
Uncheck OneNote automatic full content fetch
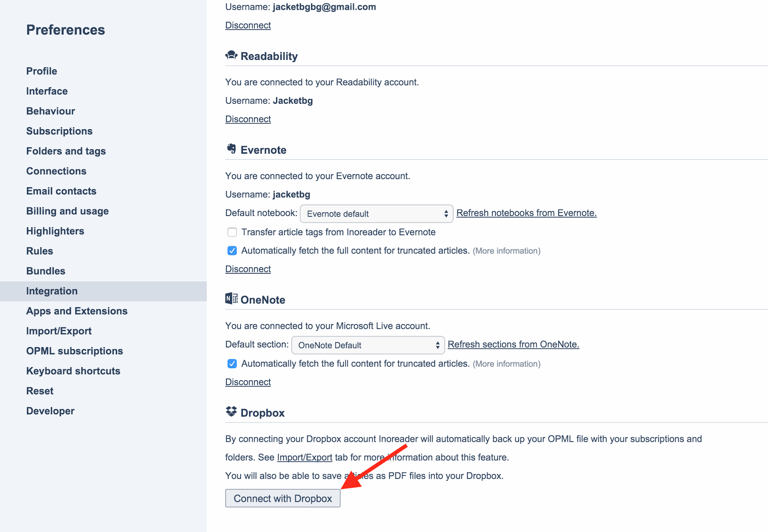pyautogui.click(x=232, y=364)
